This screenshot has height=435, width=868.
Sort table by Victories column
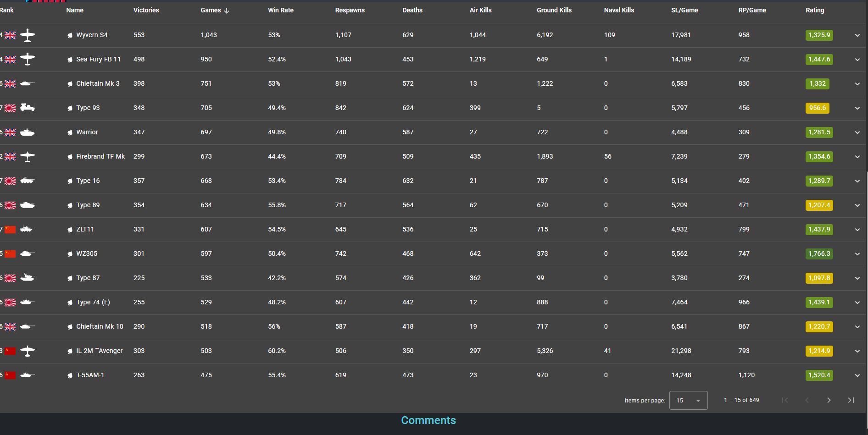click(146, 10)
